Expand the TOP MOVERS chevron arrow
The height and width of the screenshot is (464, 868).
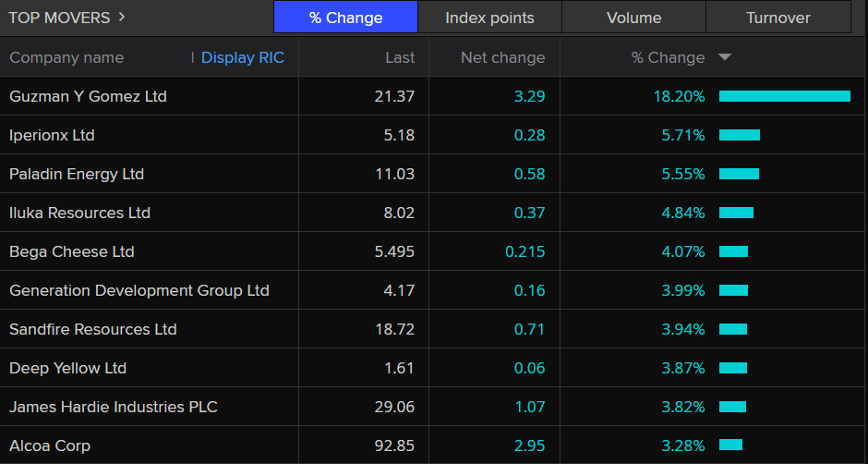pyautogui.click(x=122, y=18)
